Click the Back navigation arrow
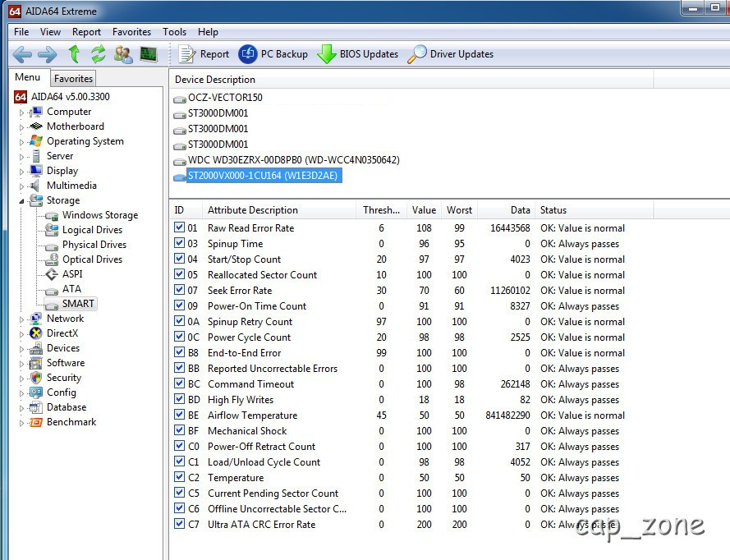This screenshot has width=730, height=560. pyautogui.click(x=22, y=54)
